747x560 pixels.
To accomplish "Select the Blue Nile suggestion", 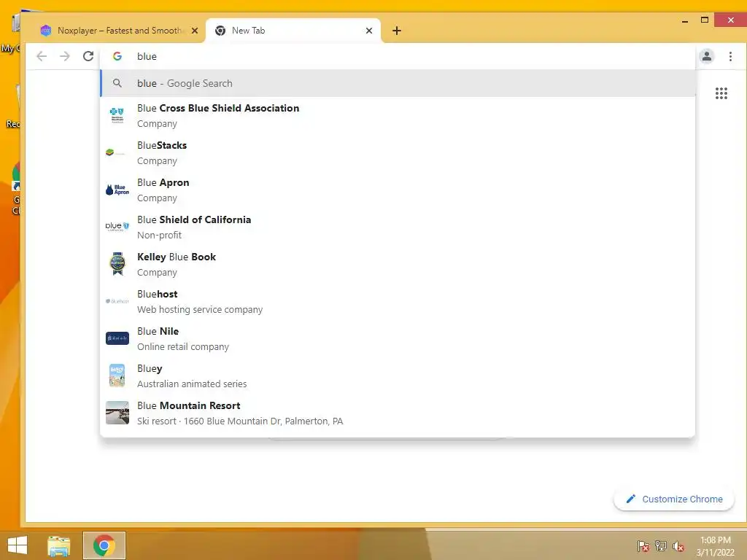I will coord(398,338).
